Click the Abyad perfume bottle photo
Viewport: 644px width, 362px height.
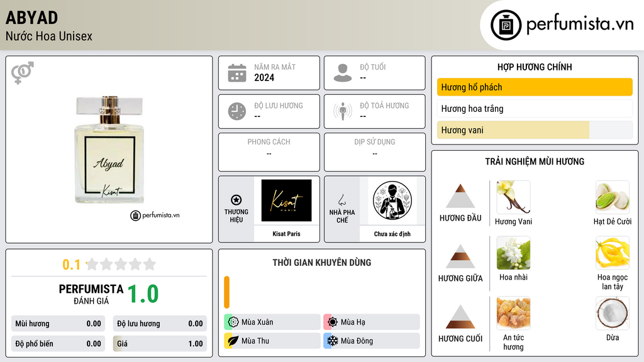point(109,150)
